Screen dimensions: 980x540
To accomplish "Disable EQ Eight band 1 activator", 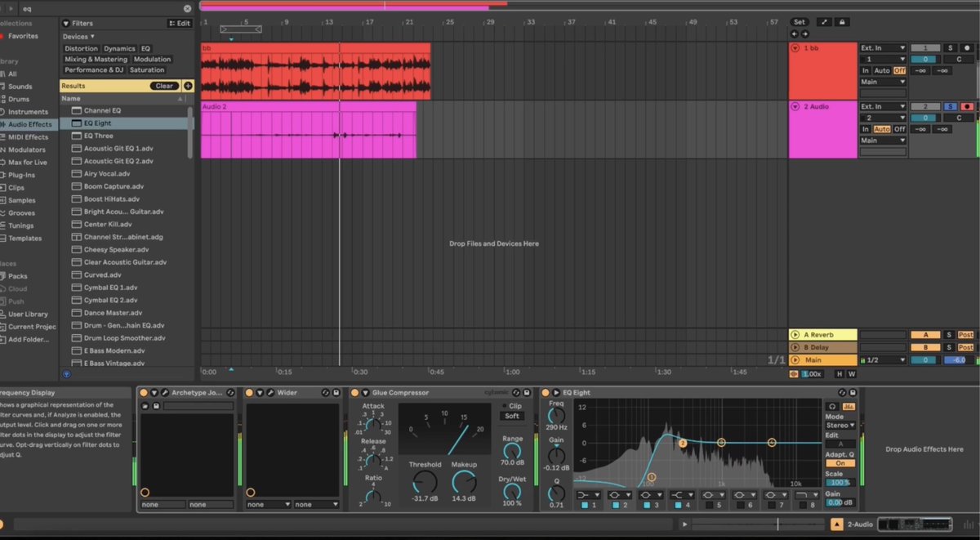I will (x=585, y=506).
